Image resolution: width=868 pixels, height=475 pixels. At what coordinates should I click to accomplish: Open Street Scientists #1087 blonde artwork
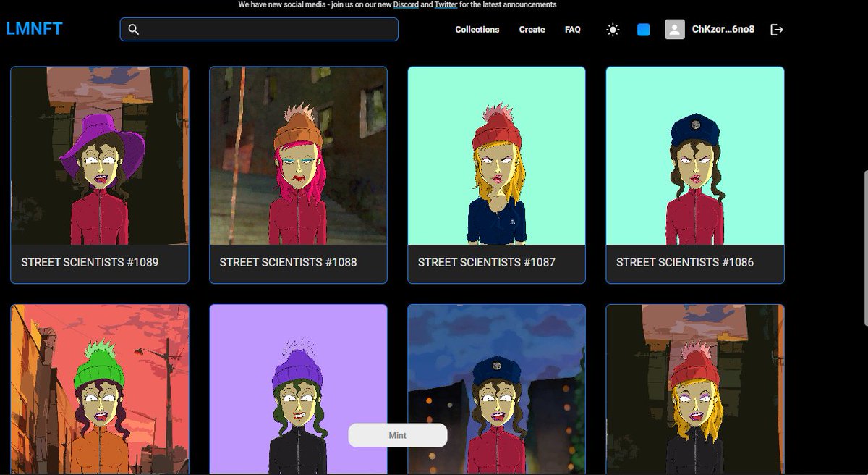coord(496,156)
